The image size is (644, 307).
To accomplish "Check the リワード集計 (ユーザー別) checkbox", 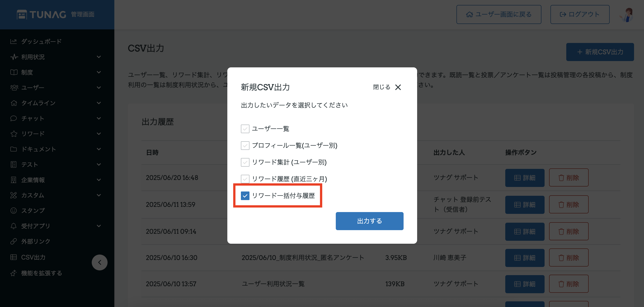I will (245, 162).
